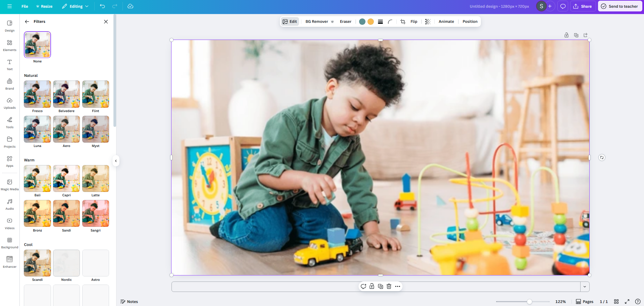Open the Editing mode dropdown
The height and width of the screenshot is (306, 644).
point(75,6)
